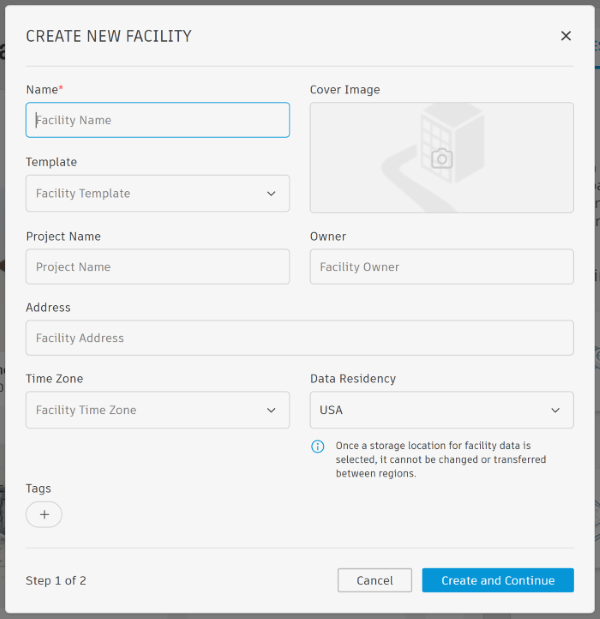600x619 pixels.
Task: Select the Facility Owner text box
Action: tap(442, 267)
